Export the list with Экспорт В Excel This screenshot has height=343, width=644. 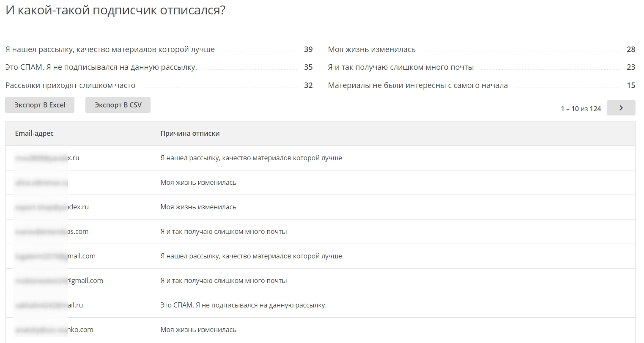pyautogui.click(x=40, y=105)
